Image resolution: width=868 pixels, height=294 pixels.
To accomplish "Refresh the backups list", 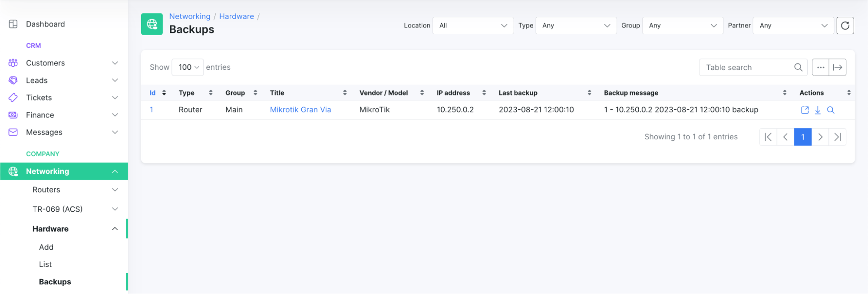I will (x=845, y=26).
